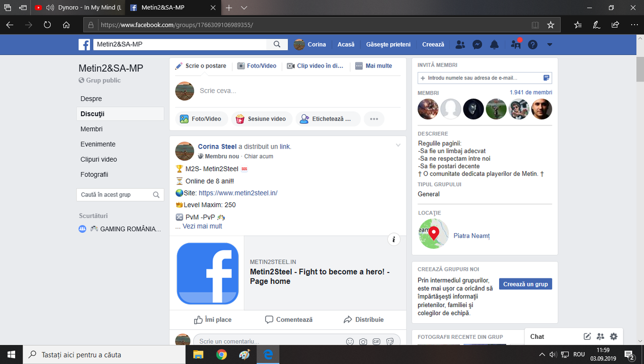This screenshot has width=644, height=364.
Task: Insert a sticker in comment box
Action: tap(390, 341)
